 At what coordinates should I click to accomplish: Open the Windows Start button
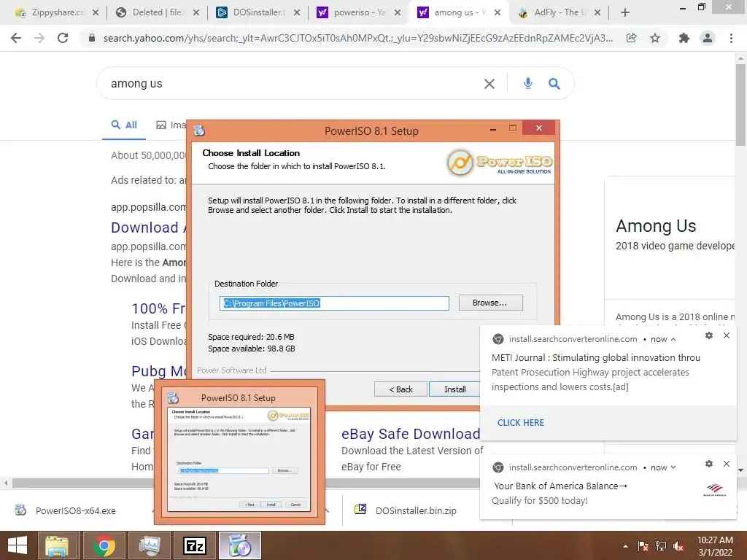[x=18, y=545]
